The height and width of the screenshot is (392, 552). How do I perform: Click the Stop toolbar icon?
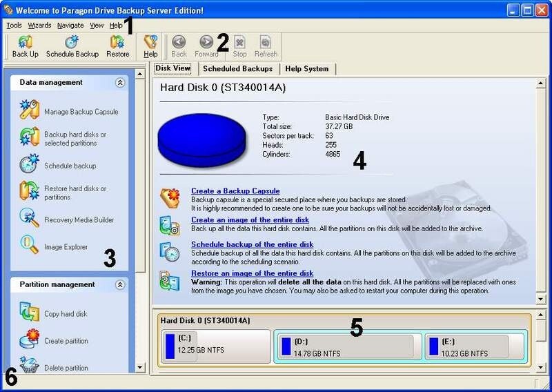[239, 42]
